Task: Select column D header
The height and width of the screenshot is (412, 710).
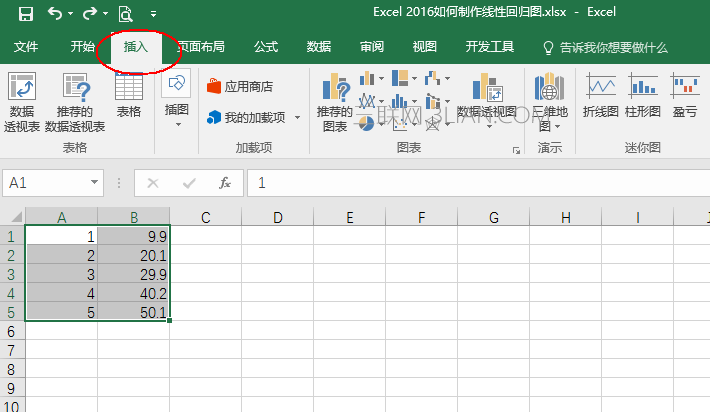Action: [x=277, y=217]
